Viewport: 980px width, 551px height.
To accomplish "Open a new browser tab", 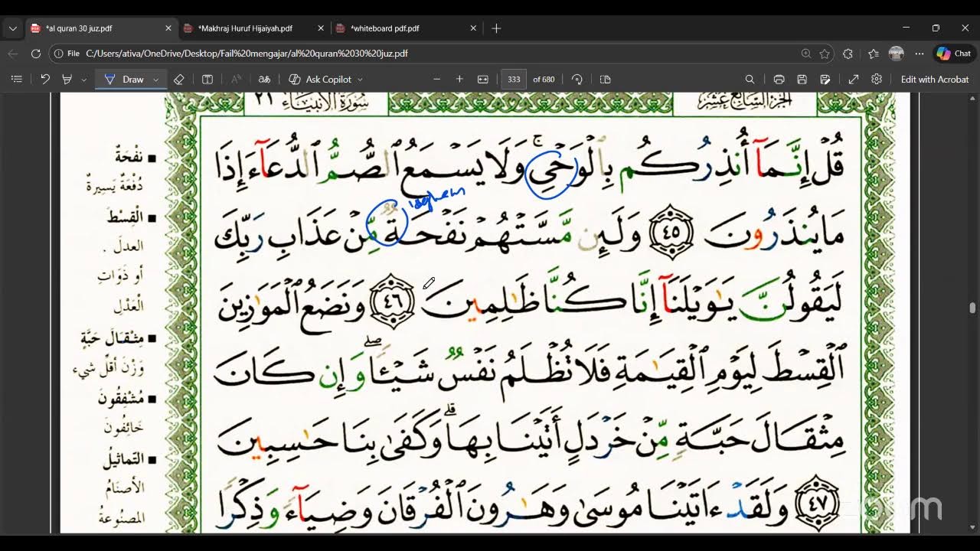I will tap(496, 28).
